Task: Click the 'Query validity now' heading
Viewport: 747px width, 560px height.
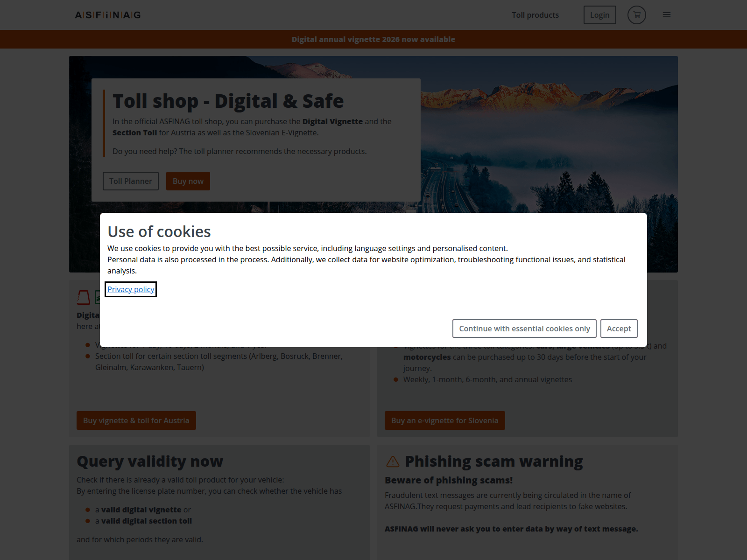Action: (150, 462)
